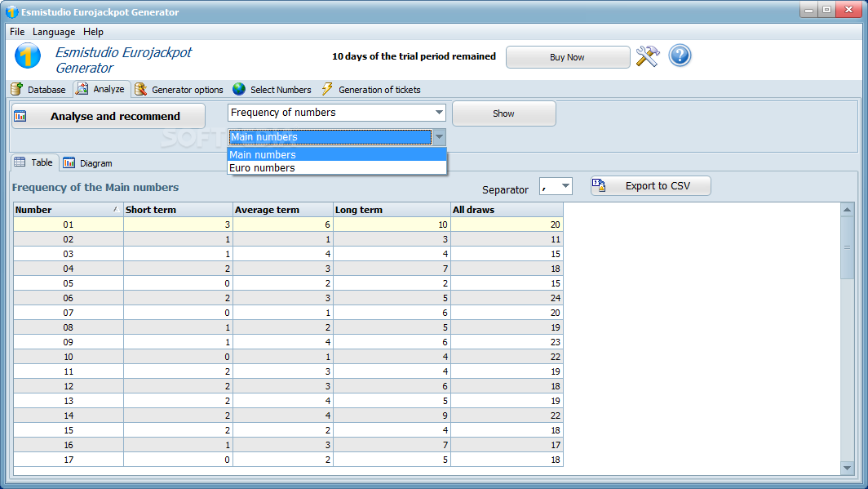Open the File menu

point(17,32)
